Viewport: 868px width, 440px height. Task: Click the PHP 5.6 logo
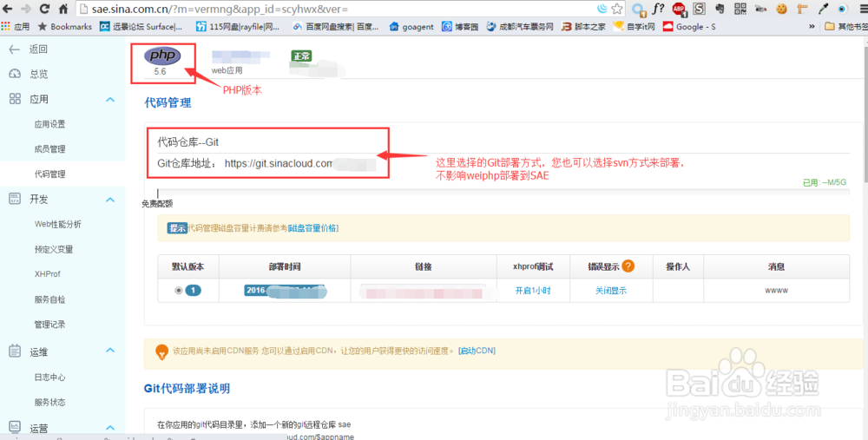pyautogui.click(x=162, y=56)
